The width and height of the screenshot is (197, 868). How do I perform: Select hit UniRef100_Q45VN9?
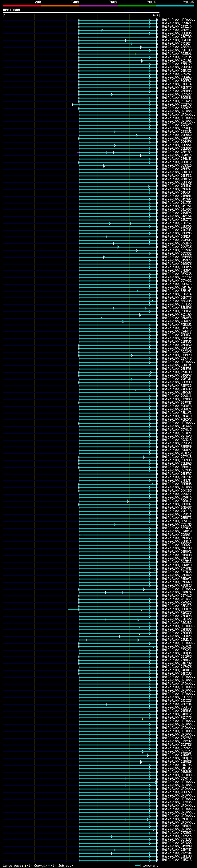[177, 846]
